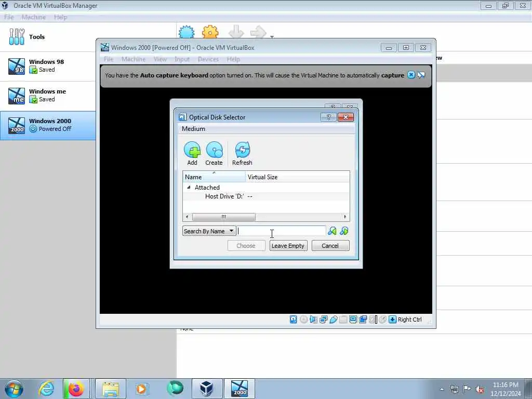Image resolution: width=532 pixels, height=399 pixels.
Task: Open media player from the taskbar
Action: [141, 389]
